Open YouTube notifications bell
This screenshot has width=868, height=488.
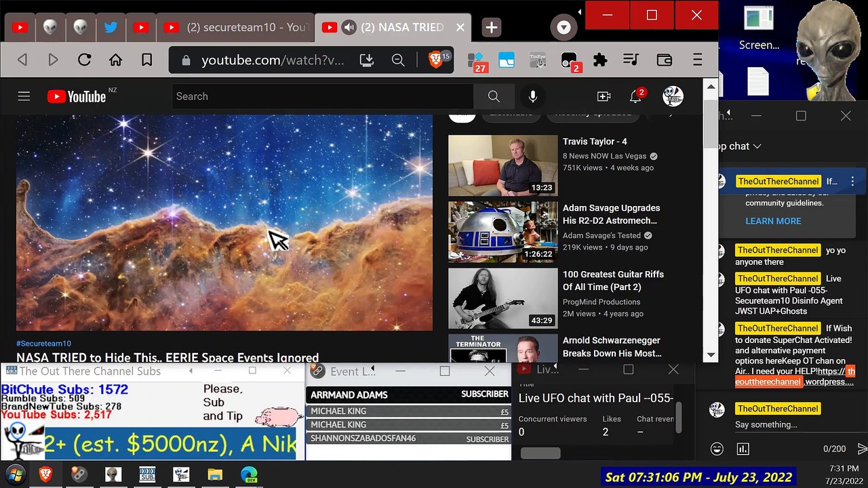pos(635,96)
